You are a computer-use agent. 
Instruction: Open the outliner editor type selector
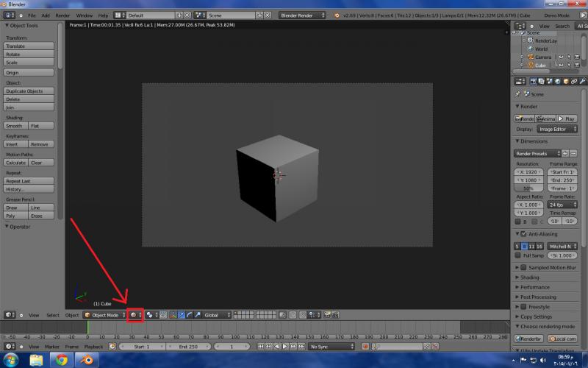coord(520,26)
